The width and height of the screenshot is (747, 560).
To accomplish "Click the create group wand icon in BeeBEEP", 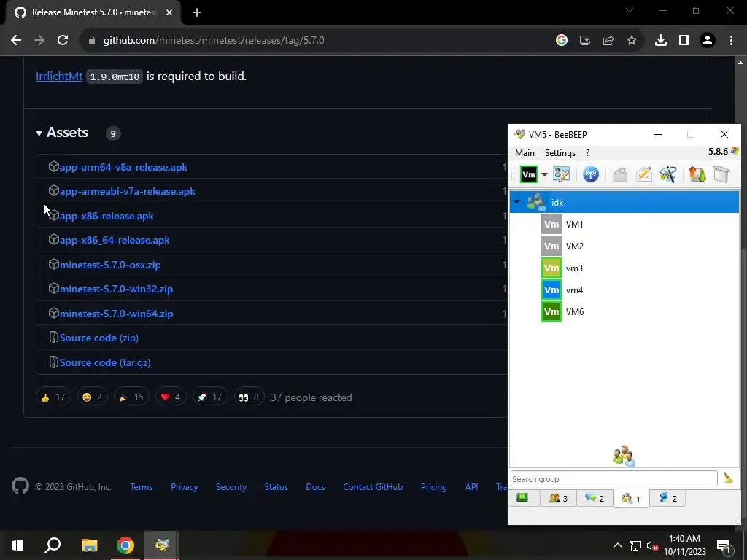I will (x=667, y=174).
